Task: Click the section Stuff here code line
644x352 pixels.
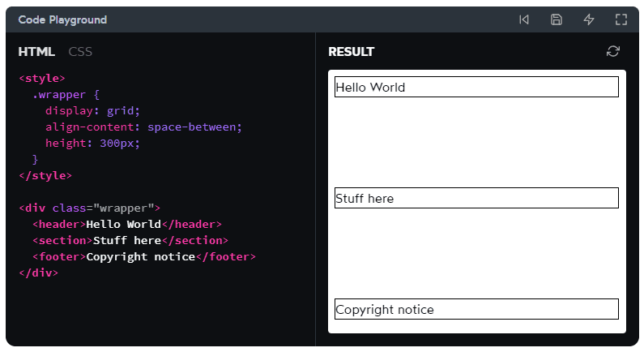Action: point(130,240)
